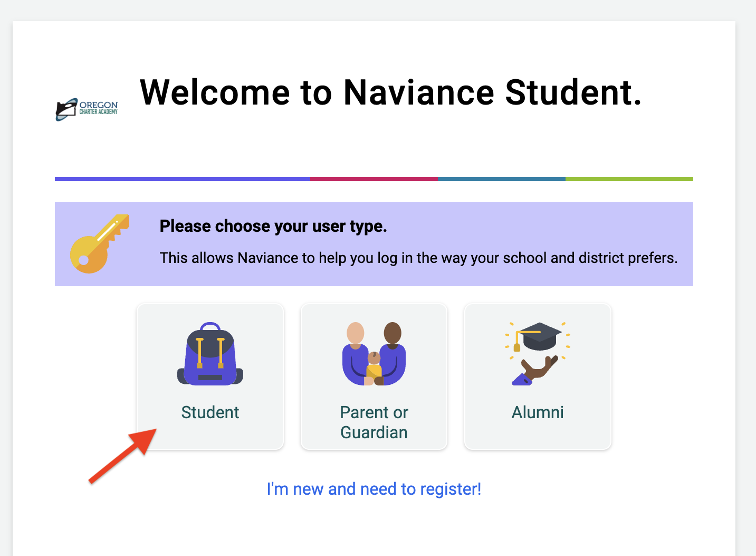Click the graduation cap icon

(x=538, y=353)
